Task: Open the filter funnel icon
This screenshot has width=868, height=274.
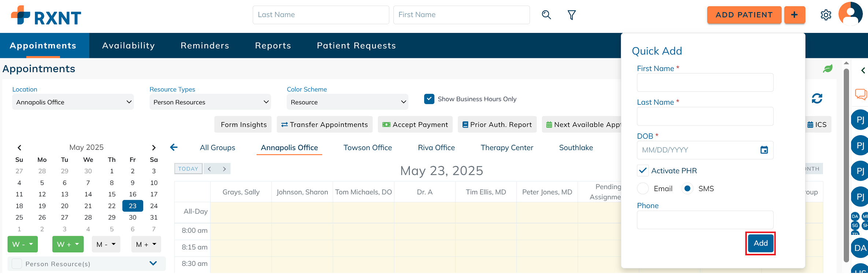Action: click(x=571, y=15)
